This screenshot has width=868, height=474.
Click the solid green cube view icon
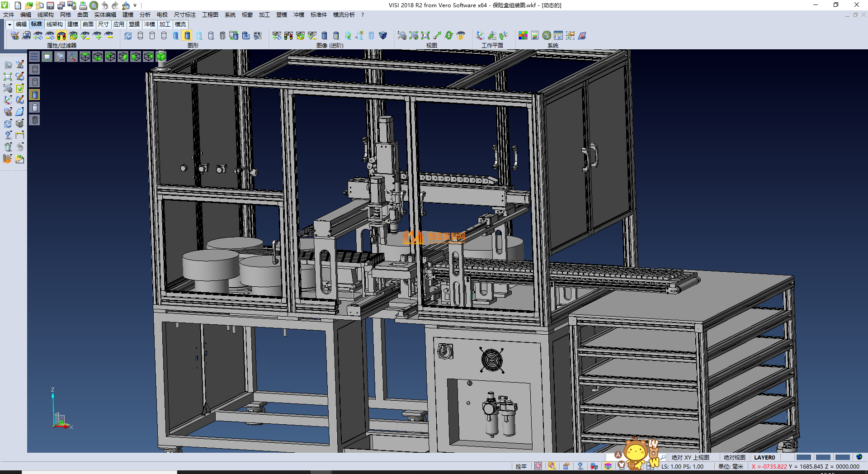coord(161,57)
